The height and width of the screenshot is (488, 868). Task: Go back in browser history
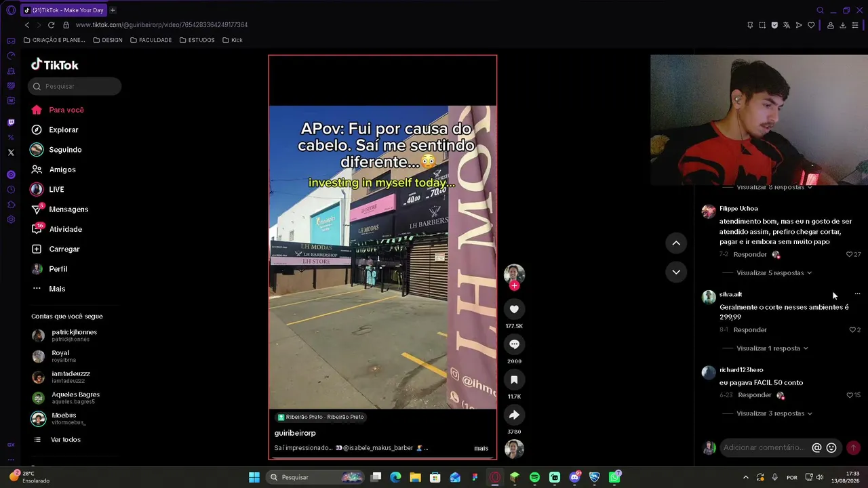pos(27,25)
